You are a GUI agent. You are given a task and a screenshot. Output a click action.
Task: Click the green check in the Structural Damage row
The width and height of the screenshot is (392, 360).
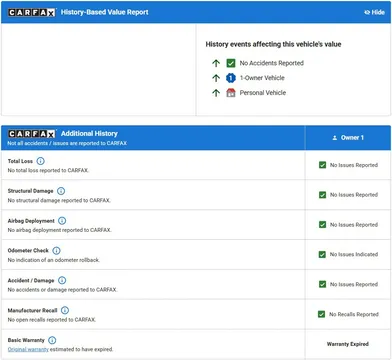pos(322,195)
